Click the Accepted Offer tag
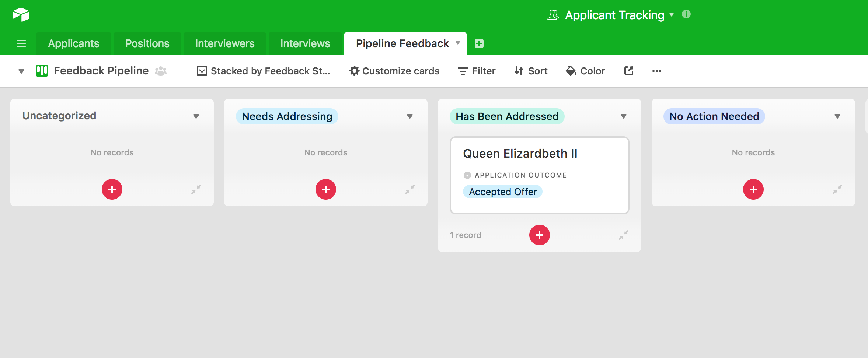The width and height of the screenshot is (868, 358). coord(503,192)
